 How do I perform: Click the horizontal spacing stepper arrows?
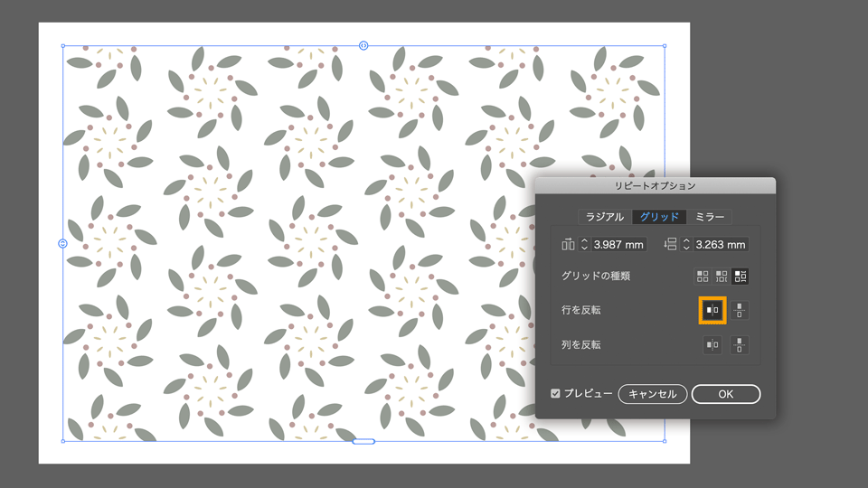click(584, 244)
